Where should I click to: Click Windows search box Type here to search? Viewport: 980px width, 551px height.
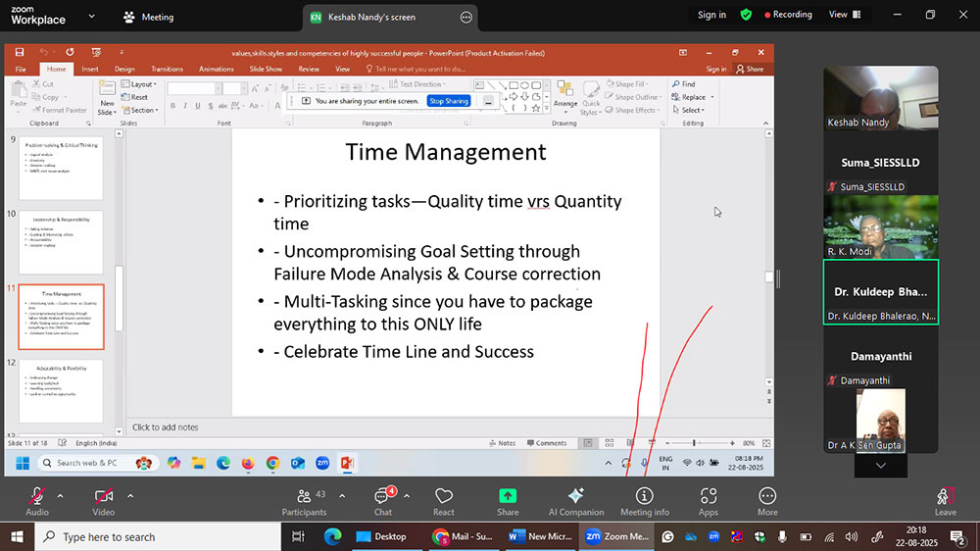(x=158, y=536)
